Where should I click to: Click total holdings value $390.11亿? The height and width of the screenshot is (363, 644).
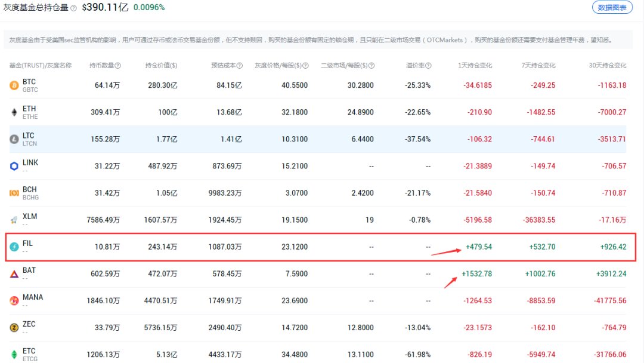(105, 7)
